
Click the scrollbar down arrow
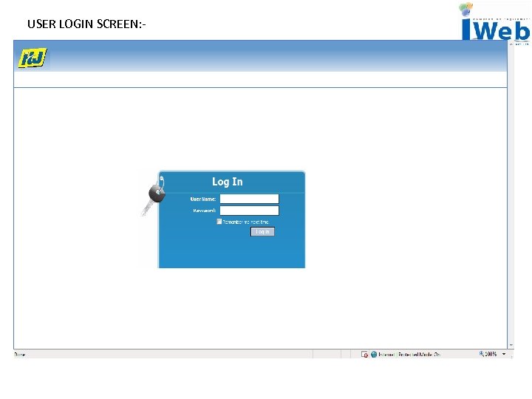point(511,345)
